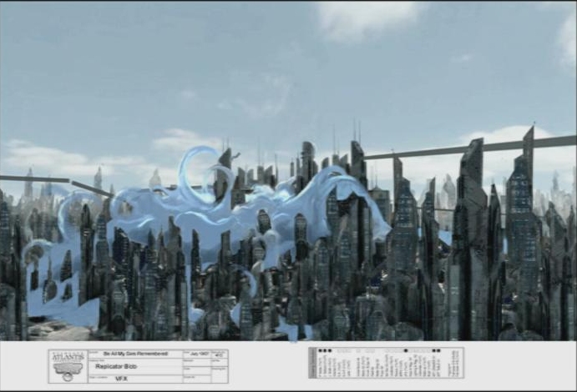Click the "Replicator Blob" drawing title
Viewport: 577px width, 392px height.
click(116, 366)
